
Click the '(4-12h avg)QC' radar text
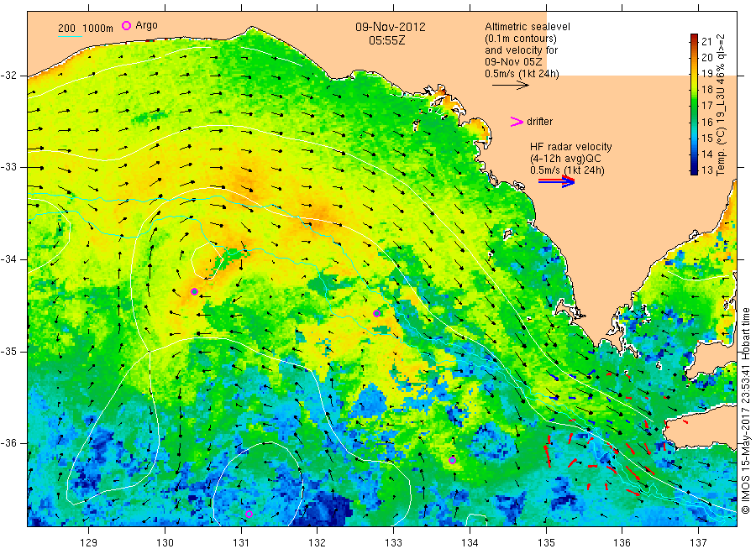[565, 159]
